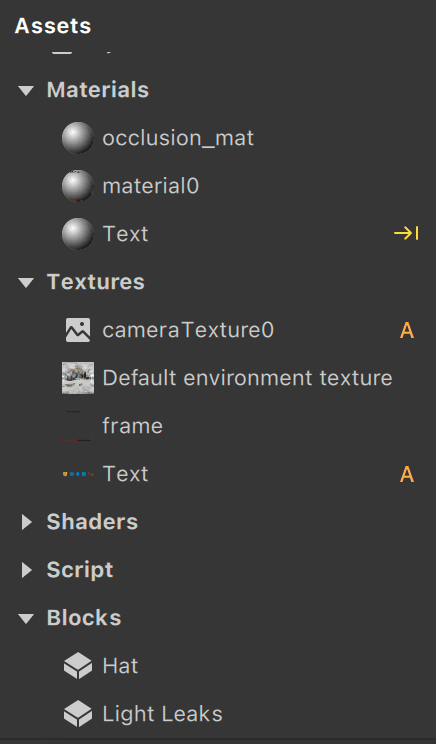
Task: Collapse the Textures folder
Action: pyautogui.click(x=26, y=282)
